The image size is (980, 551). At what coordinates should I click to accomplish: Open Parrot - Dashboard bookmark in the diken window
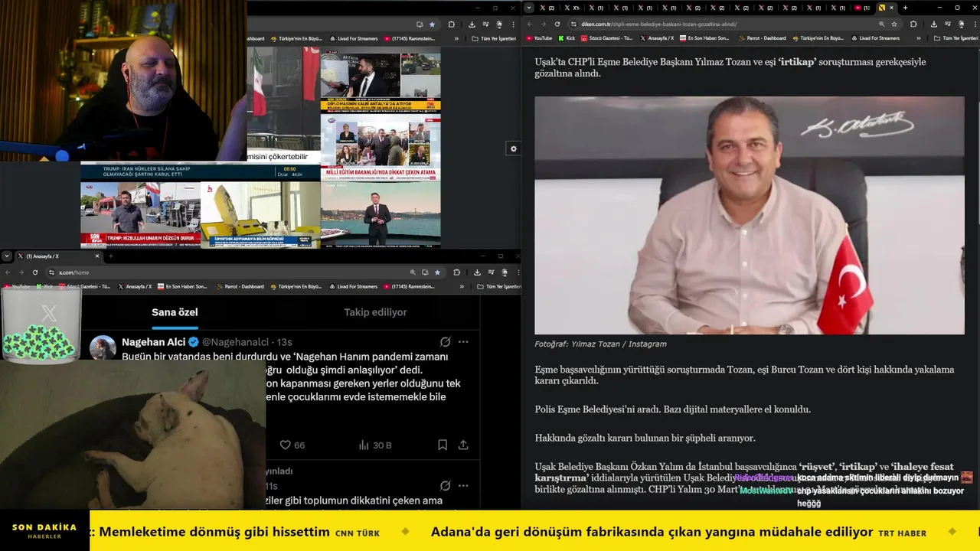[762, 37]
